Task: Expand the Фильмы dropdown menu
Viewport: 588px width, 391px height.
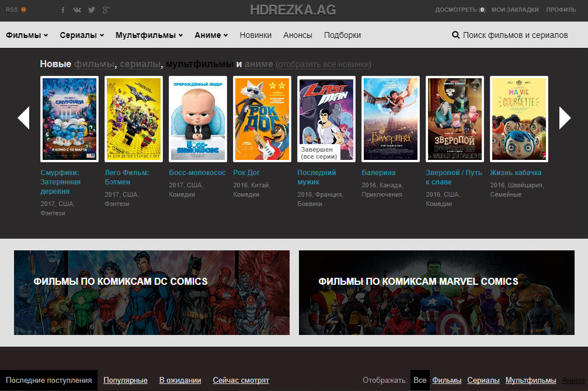Action: point(27,35)
